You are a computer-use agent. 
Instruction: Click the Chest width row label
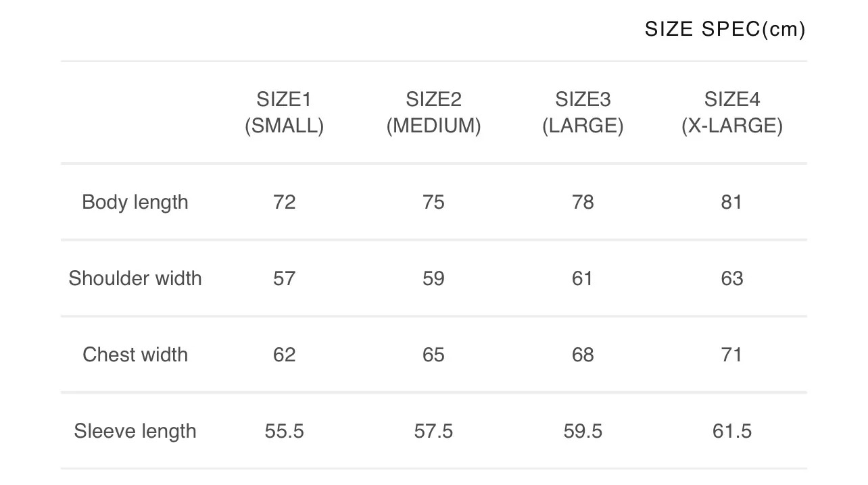coord(135,355)
